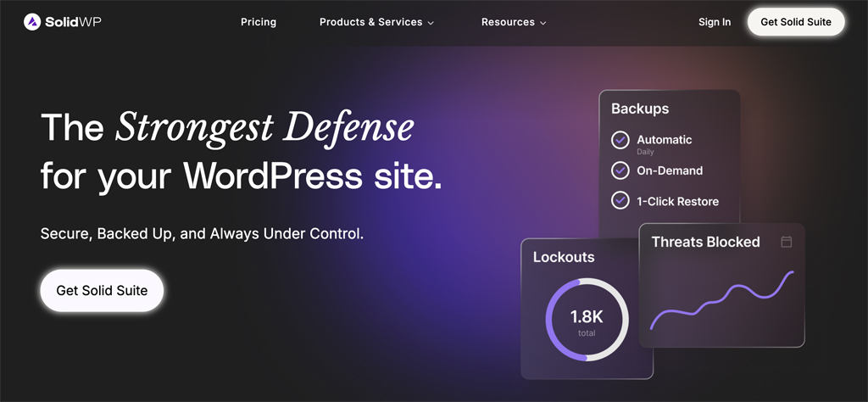
Task: Click the Lockouts 1.8K progress ring
Action: (587, 320)
